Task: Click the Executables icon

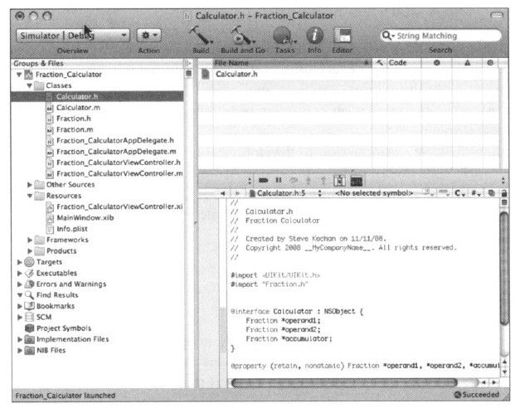Action: point(29,273)
